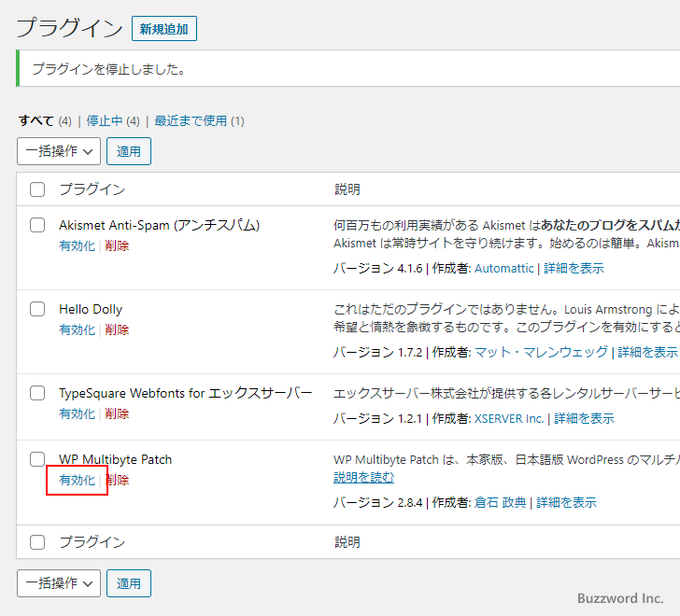Screen dimensions: 680x616
Task: Open the マット・マレンウェッグ author link
Action: pos(541,353)
